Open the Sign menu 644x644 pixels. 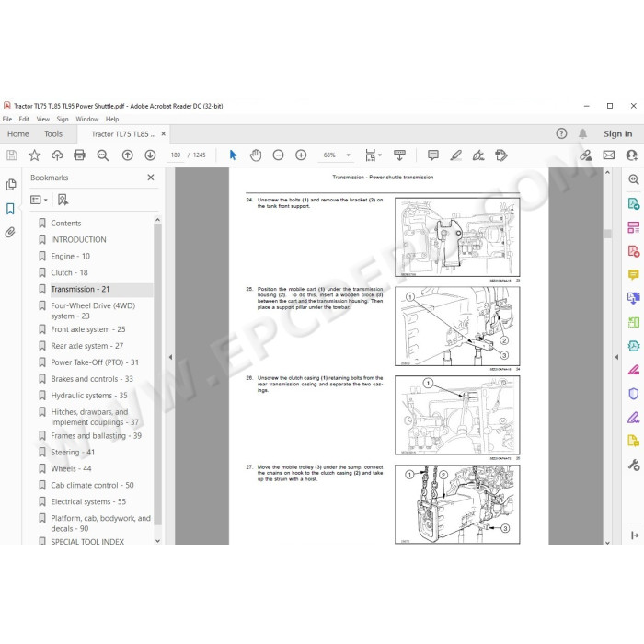click(x=63, y=119)
